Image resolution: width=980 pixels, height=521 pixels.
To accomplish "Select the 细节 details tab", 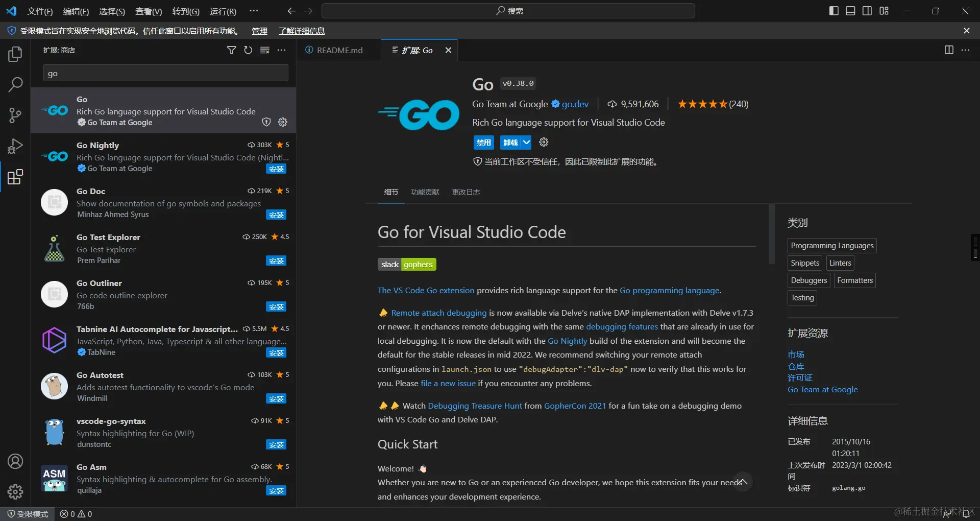I will pos(391,192).
